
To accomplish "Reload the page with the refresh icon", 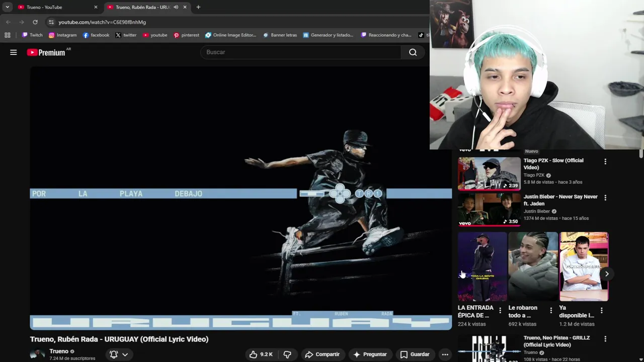I will click(35, 22).
